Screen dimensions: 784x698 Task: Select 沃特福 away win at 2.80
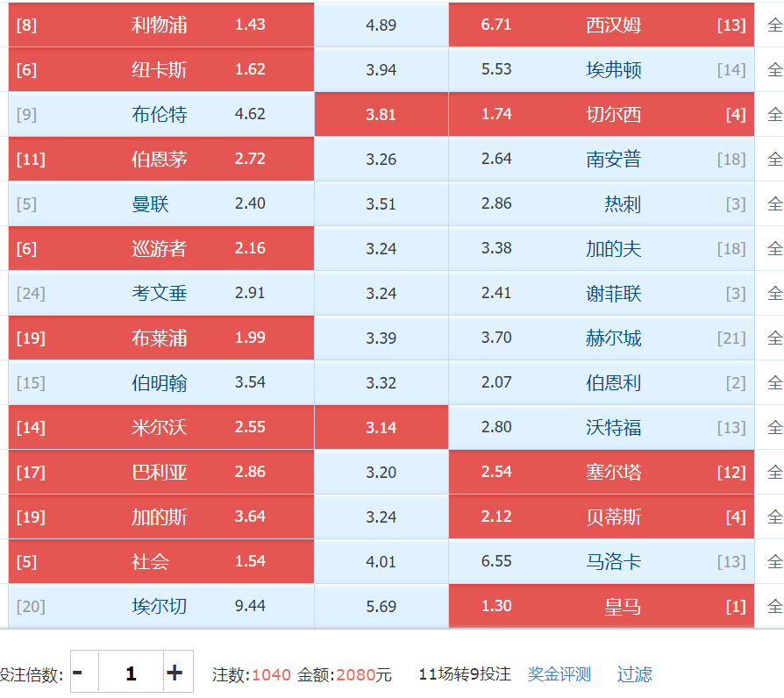pyautogui.click(x=602, y=428)
